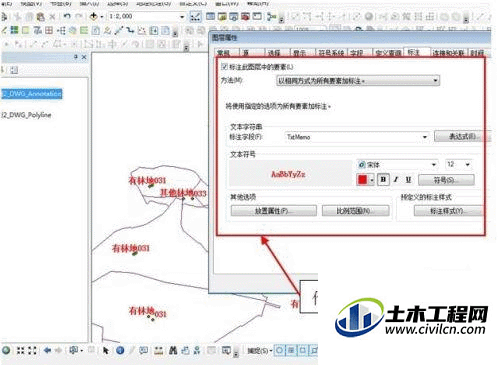The width and height of the screenshot is (500, 365).
Task: Toggle Italic text style button
Action: (x=396, y=180)
